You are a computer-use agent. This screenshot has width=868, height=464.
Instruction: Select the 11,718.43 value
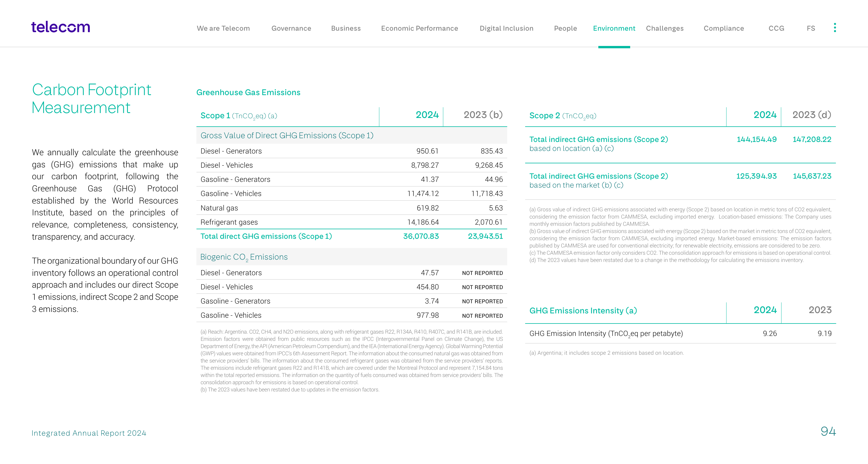click(487, 193)
